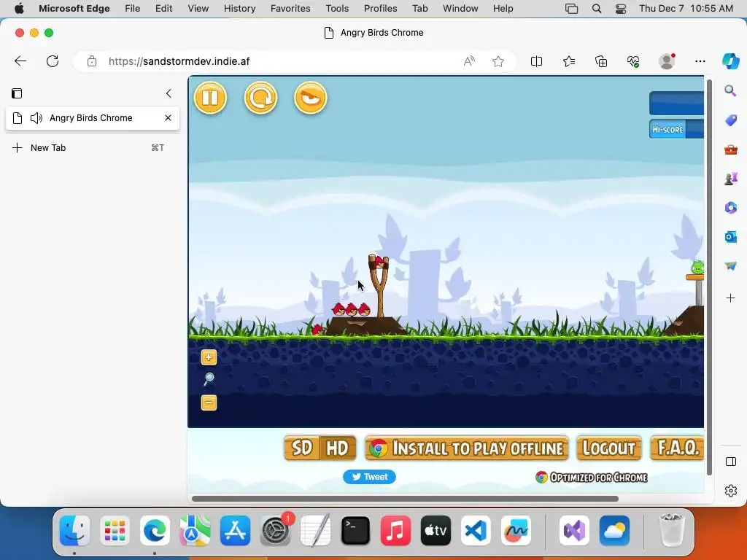Image resolution: width=747 pixels, height=560 pixels.
Task: Customize sidebar with the plus icon
Action: [x=730, y=298]
